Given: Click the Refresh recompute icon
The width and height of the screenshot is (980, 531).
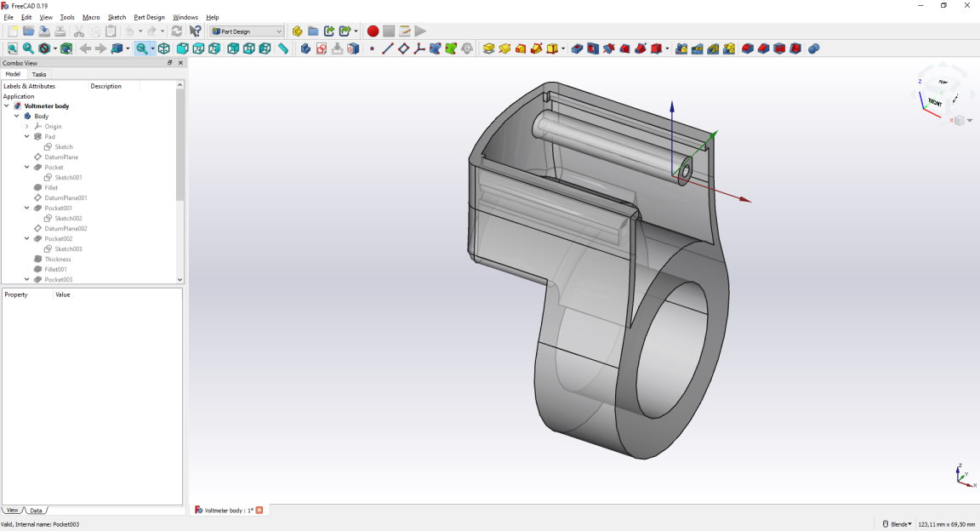Looking at the screenshot, I should [177, 31].
